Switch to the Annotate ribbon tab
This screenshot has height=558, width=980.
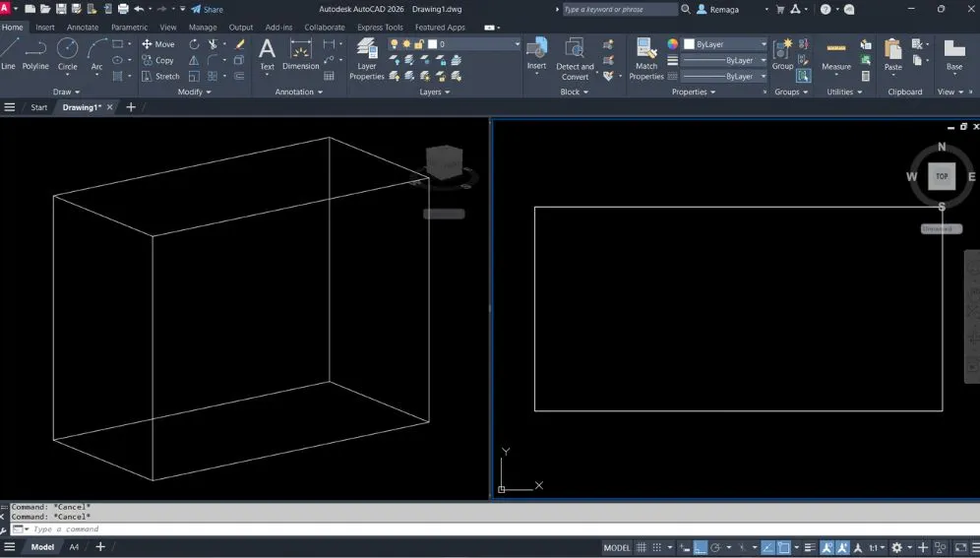point(83,28)
